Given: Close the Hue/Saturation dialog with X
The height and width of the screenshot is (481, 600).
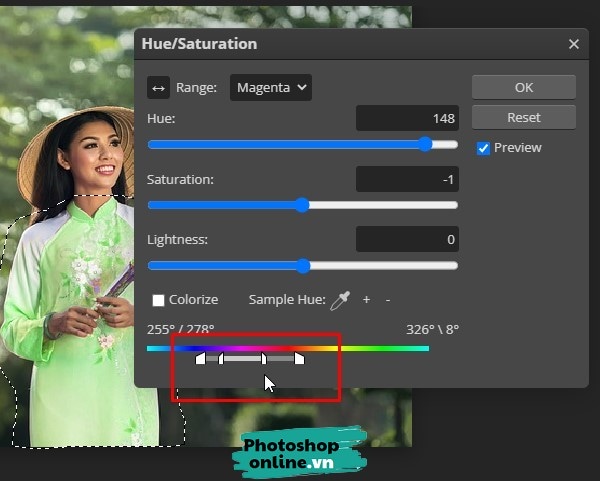Looking at the screenshot, I should coord(573,44).
